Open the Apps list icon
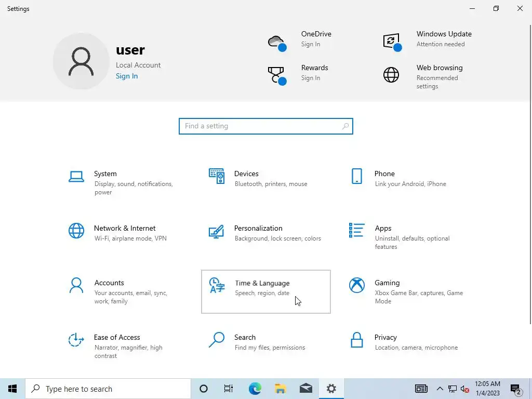The width and height of the screenshot is (532, 399). pyautogui.click(x=356, y=230)
